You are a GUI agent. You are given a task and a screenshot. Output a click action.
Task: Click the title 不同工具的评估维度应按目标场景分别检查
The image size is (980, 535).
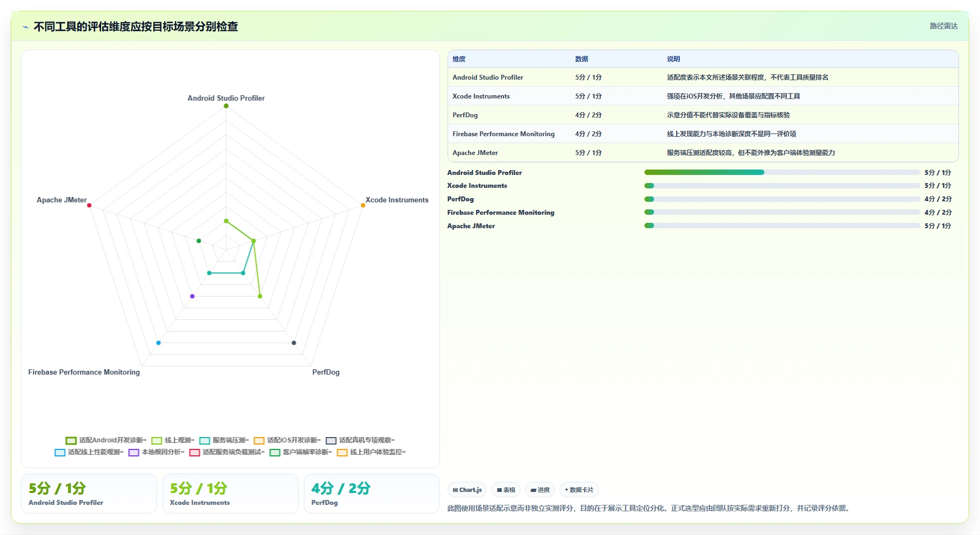click(136, 26)
